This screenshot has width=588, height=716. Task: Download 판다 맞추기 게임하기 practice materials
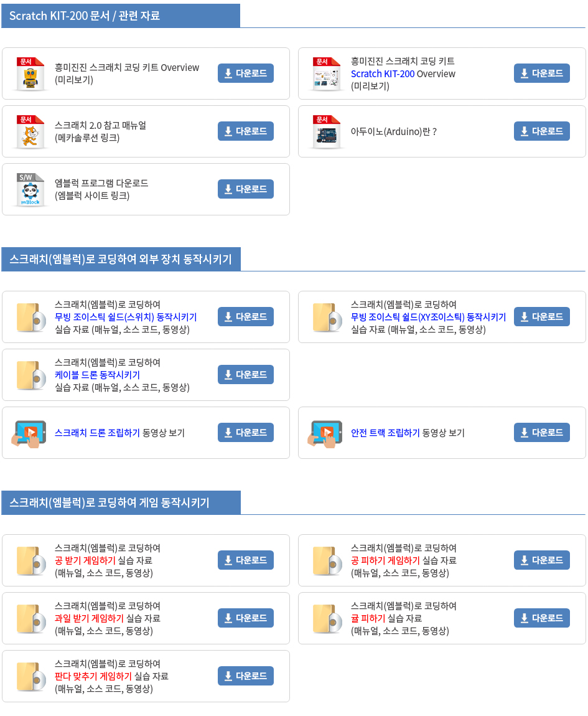pos(246,676)
